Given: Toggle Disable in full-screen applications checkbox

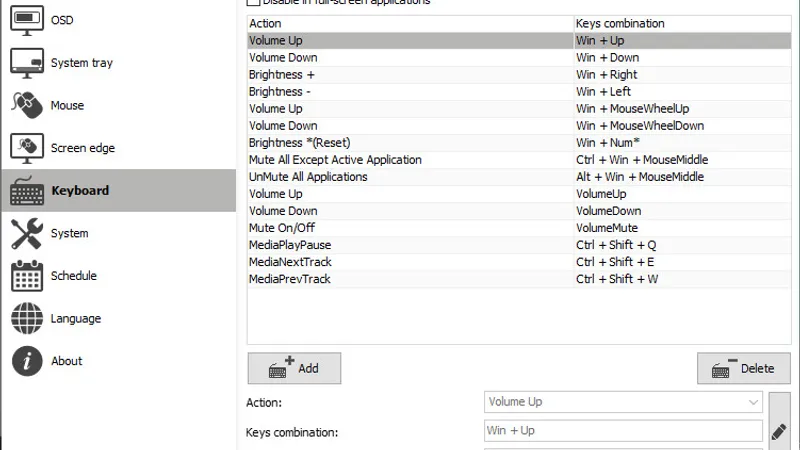Looking at the screenshot, I should [x=253, y=3].
